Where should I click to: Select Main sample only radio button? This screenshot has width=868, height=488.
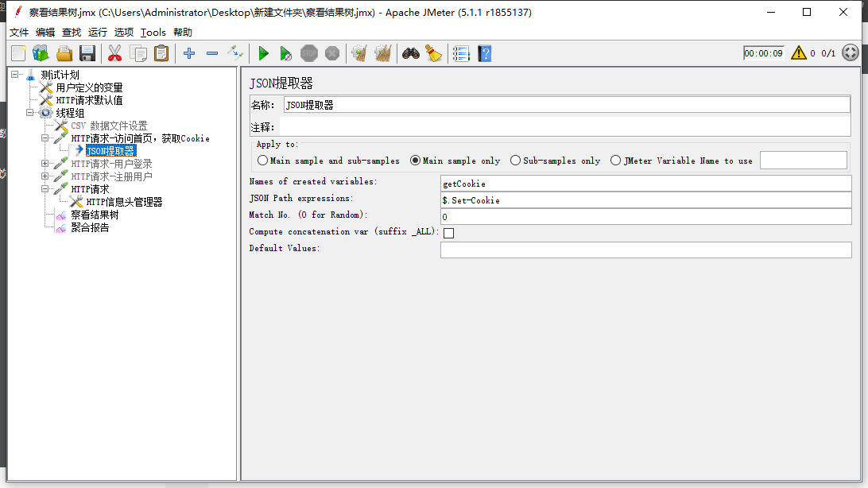tap(415, 161)
